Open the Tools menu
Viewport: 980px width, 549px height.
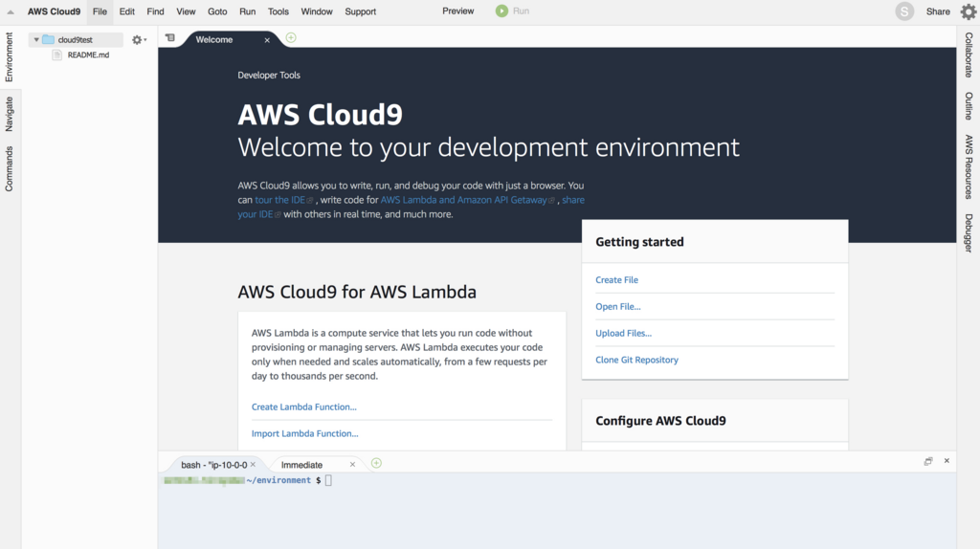[x=278, y=11]
